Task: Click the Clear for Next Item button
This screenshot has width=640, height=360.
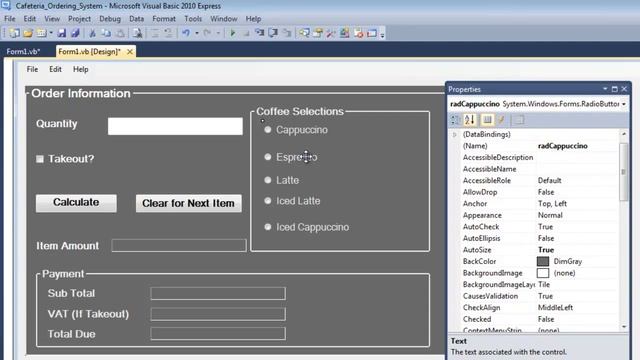Action: click(189, 203)
